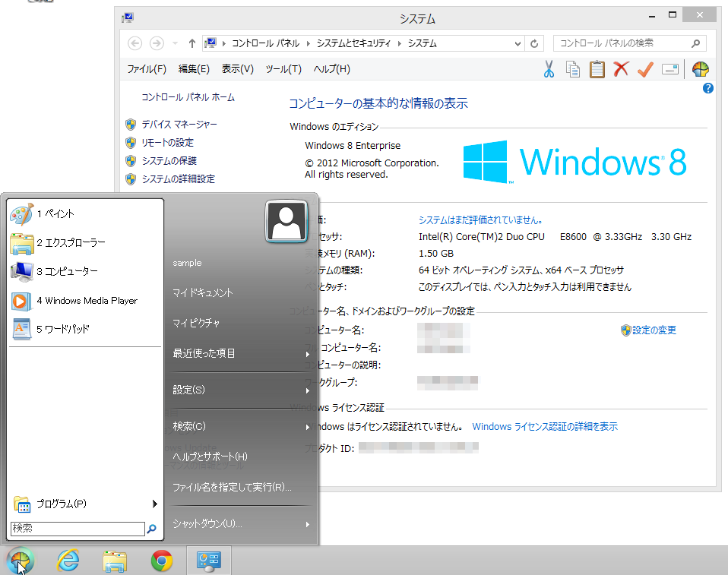This screenshot has width=728, height=575.
Task: Go to コントロール パネル ホーム
Action: coord(188,97)
